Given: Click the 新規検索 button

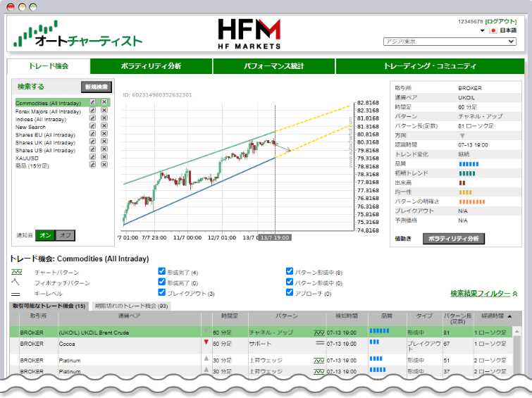Looking at the screenshot, I should pos(96,87).
